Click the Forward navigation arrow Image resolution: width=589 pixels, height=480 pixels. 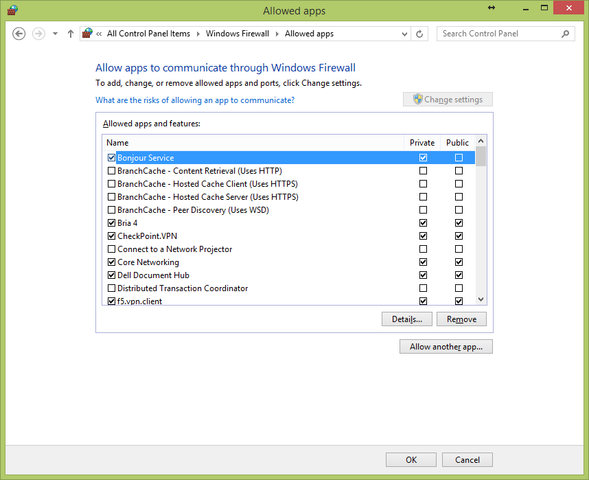click(38, 34)
